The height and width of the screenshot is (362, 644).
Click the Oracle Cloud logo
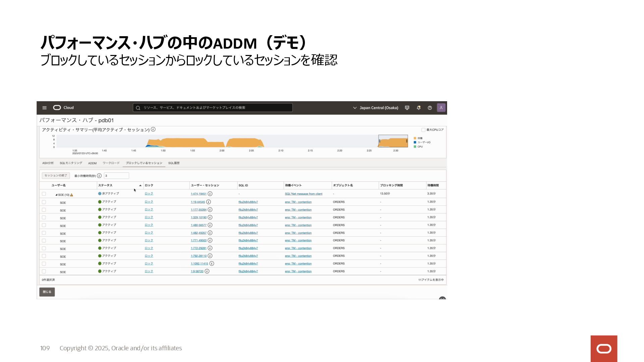(x=63, y=108)
